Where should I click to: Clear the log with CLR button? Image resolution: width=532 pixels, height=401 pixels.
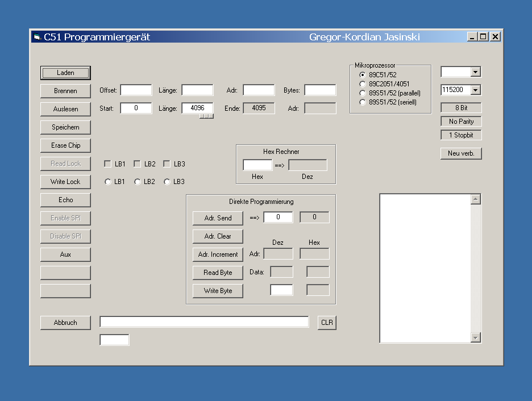coord(327,323)
